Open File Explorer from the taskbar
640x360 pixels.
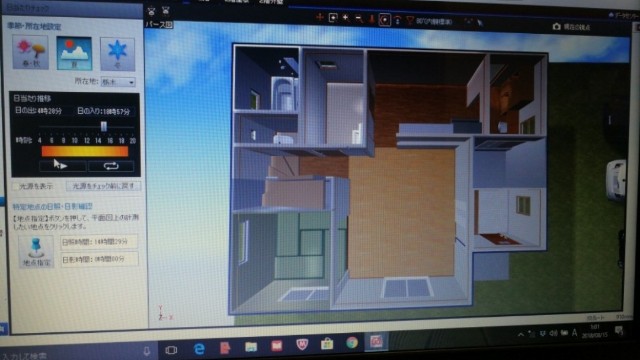pyautogui.click(x=251, y=347)
